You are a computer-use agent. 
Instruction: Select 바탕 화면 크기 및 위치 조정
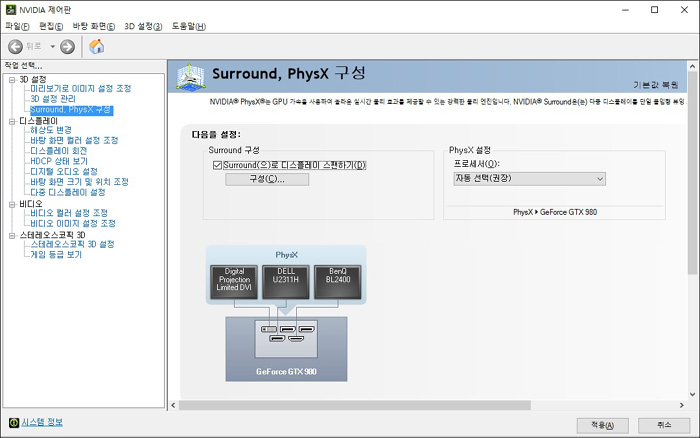coord(79,182)
